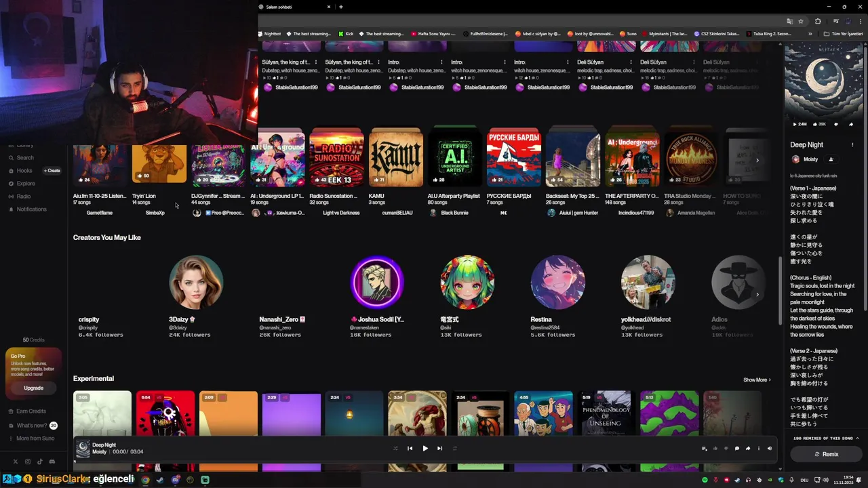Open the browser three-dot menu
This screenshot has width=868, height=488.
click(861, 21)
